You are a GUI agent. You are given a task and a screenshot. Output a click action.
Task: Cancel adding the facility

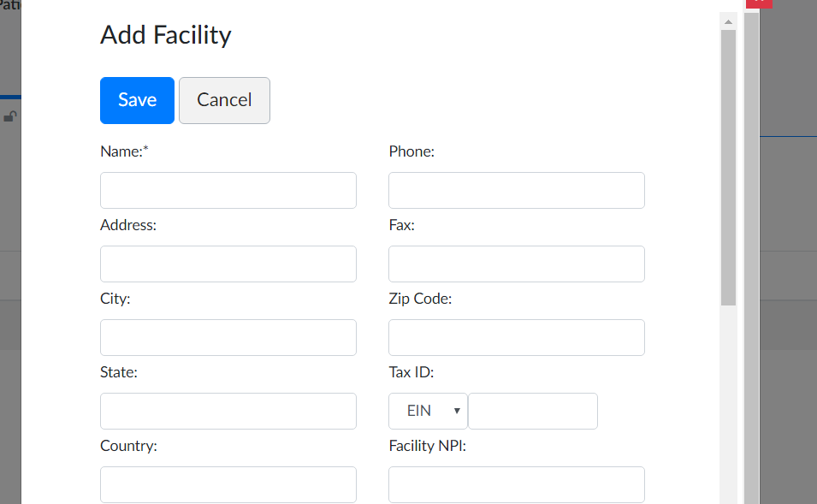tap(224, 100)
